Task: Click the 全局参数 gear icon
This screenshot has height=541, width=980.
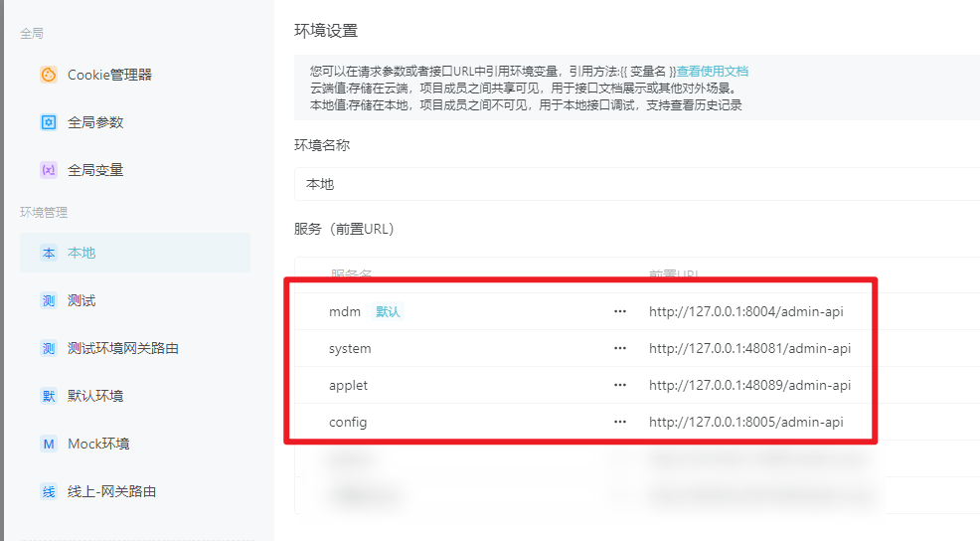Action: tap(49, 122)
